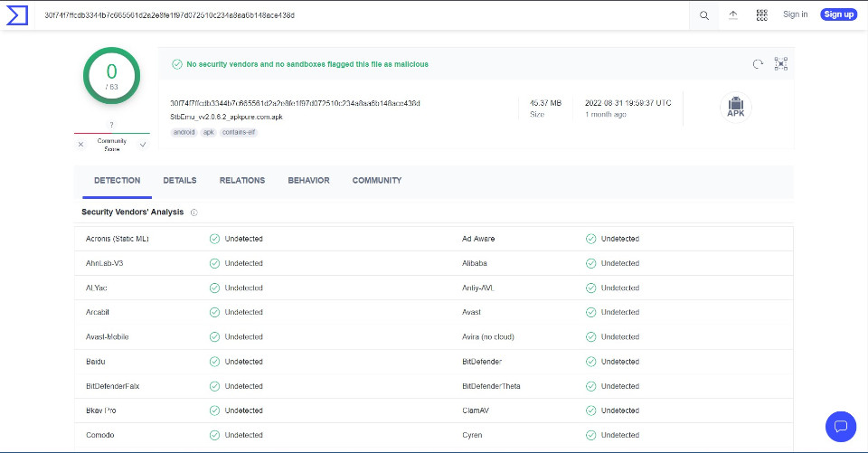Click the BitDefenderTheta vendor name

(x=491, y=386)
